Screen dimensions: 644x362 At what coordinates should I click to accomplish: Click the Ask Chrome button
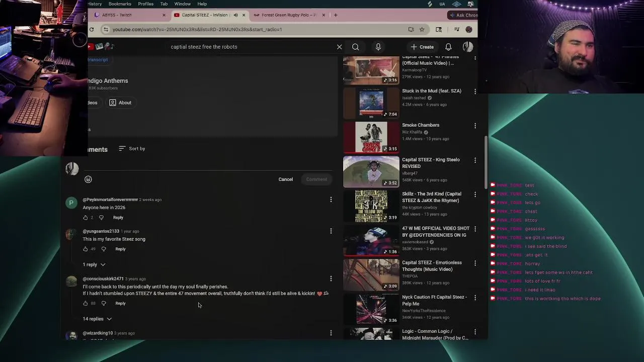pyautogui.click(x=463, y=15)
